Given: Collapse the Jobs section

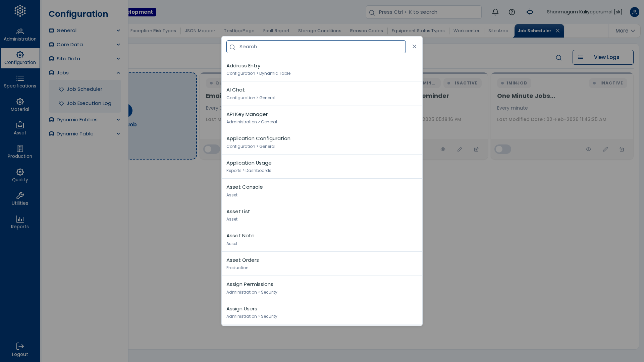Looking at the screenshot, I should tap(85, 73).
